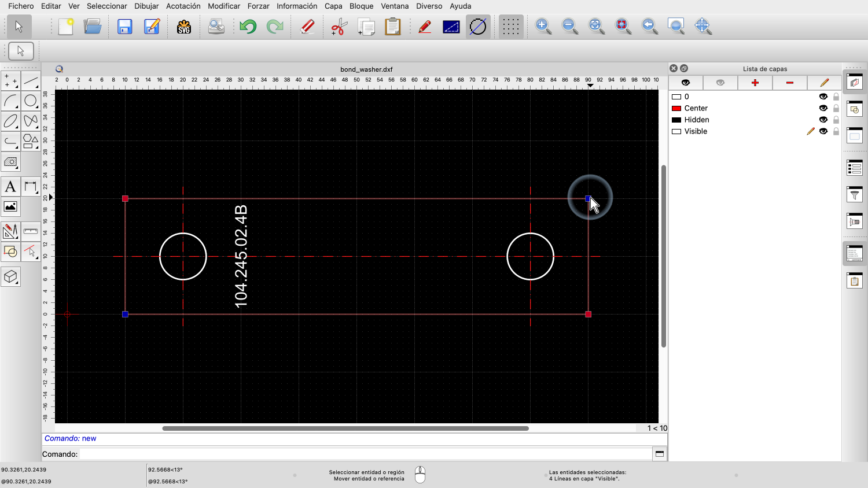Select the Ellipse tool

10,121
